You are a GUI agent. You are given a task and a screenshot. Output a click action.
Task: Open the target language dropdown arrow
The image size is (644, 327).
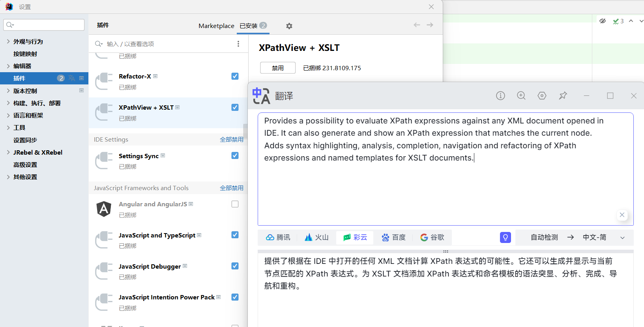click(623, 238)
